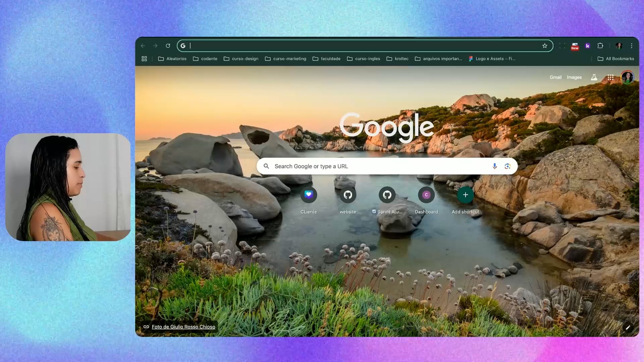Open Foto de Giulio Rosso Chioso link
The image size is (644, 362).
tap(183, 327)
